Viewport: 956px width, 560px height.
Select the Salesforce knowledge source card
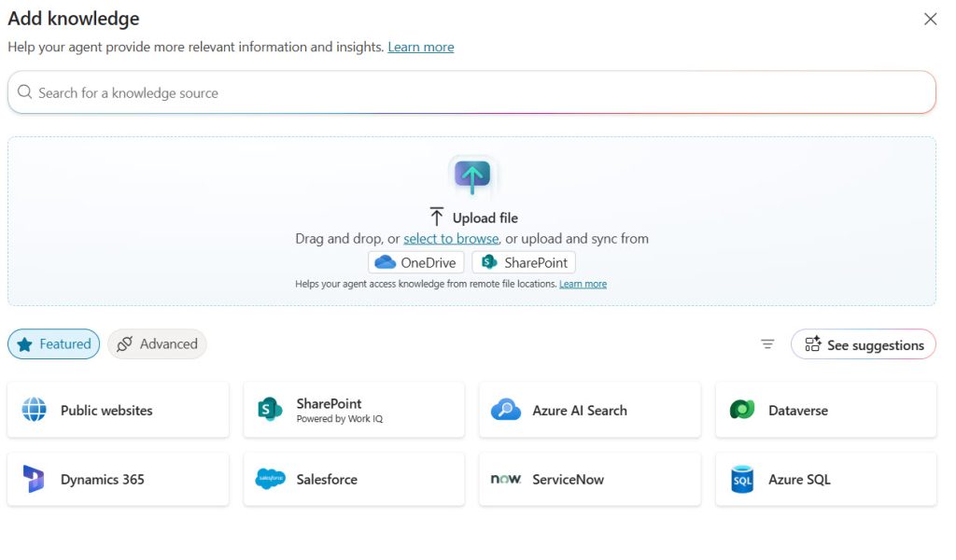354,480
